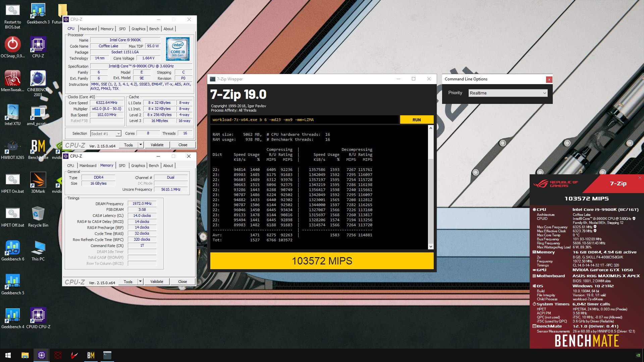Open Windows Start menu
Viewport: 644px width, 362px height.
click(8, 355)
